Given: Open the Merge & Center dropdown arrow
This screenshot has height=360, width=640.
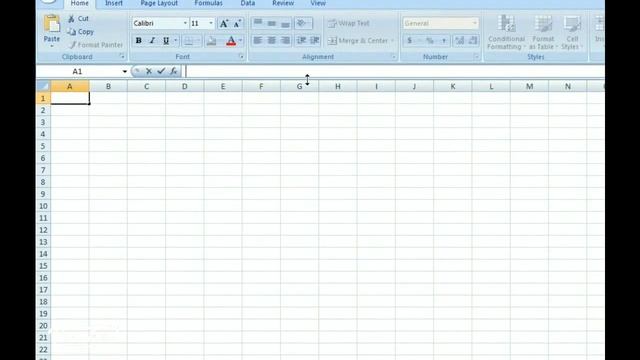Looking at the screenshot, I should pos(393,41).
